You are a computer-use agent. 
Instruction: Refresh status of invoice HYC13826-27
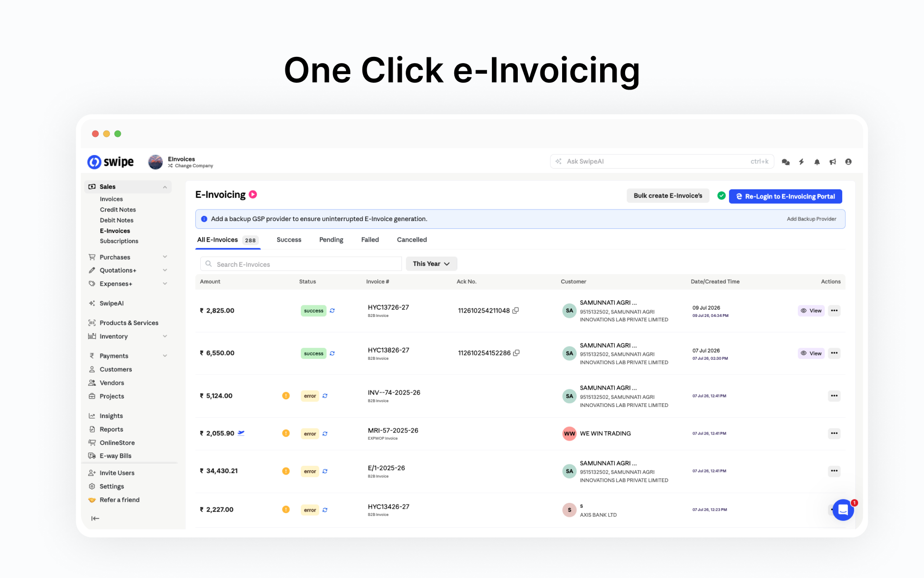(332, 354)
